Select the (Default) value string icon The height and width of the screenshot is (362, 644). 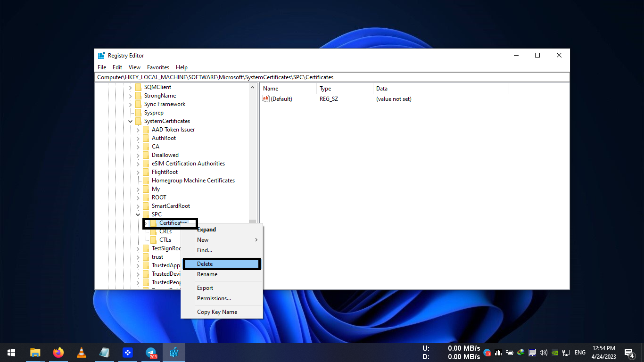[266, 99]
